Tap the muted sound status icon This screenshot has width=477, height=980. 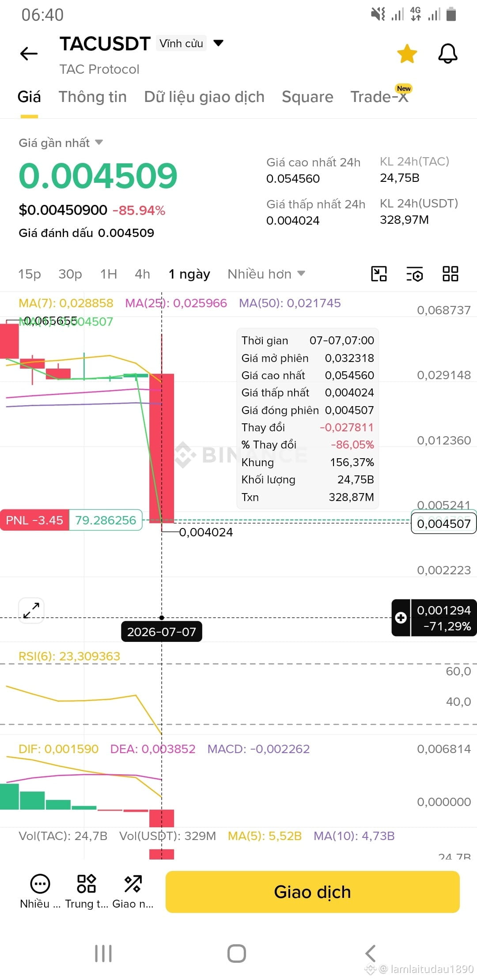378,14
